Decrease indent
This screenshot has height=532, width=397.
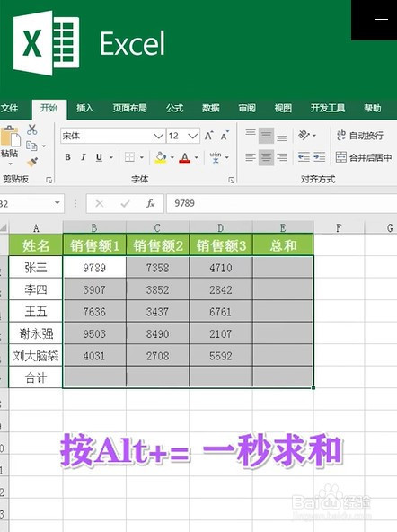pyautogui.click(x=304, y=157)
